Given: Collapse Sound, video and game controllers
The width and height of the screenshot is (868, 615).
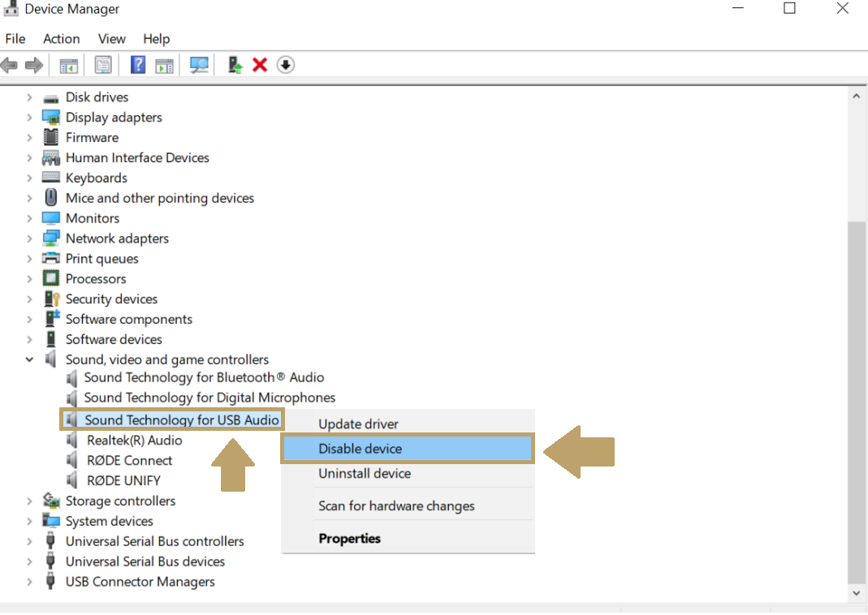Looking at the screenshot, I should (x=29, y=359).
